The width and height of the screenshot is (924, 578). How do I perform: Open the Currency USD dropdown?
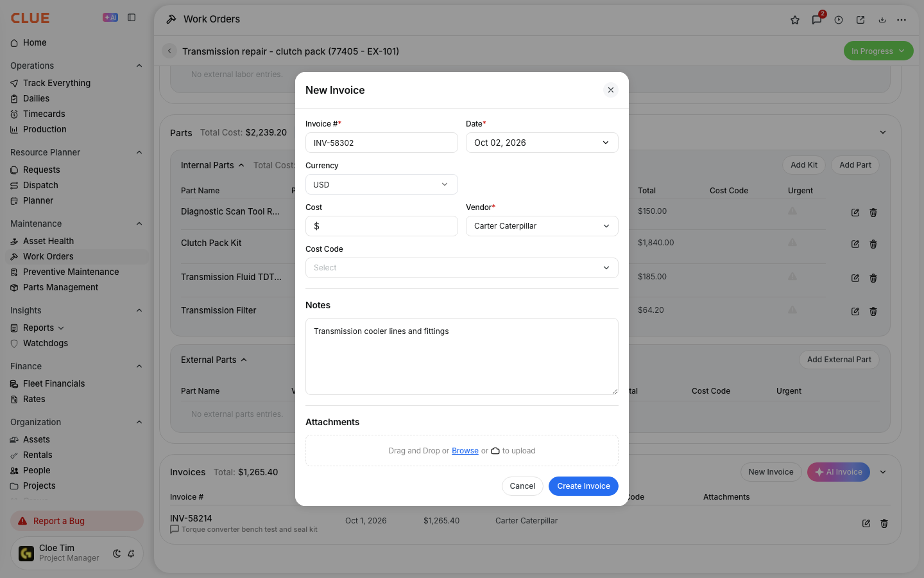point(382,184)
